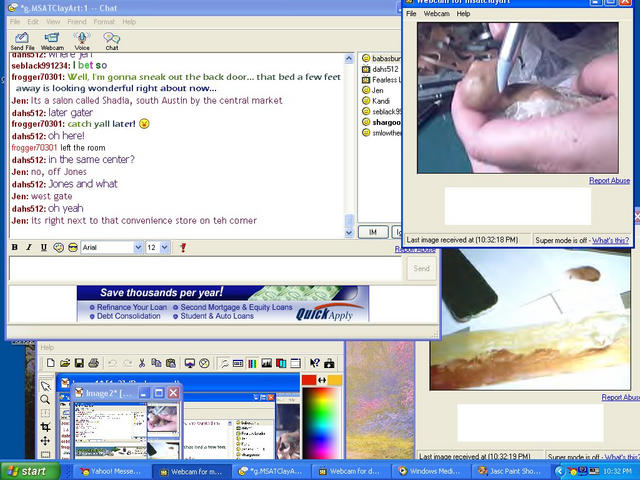This screenshot has height=480, width=640.
Task: Open the chat window Help menu
Action: point(129,22)
